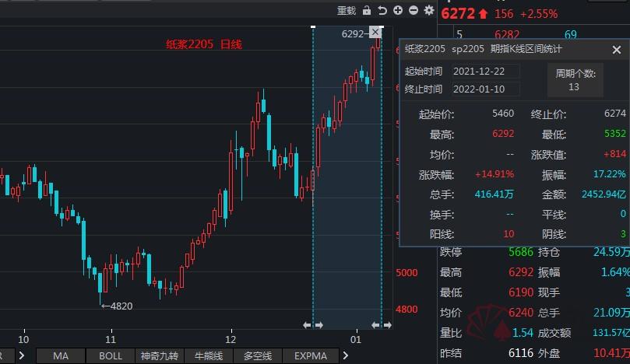Move start boundary right with arrow

pos(319,325)
